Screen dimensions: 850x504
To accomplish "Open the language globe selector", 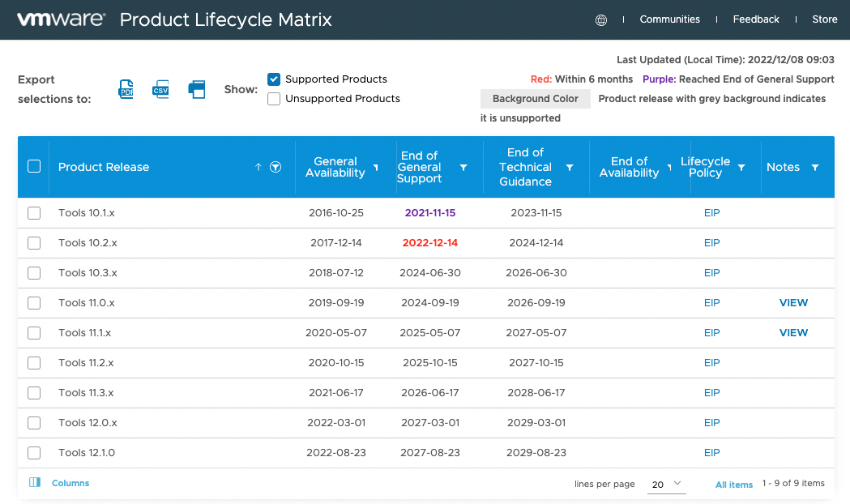I will coord(601,20).
